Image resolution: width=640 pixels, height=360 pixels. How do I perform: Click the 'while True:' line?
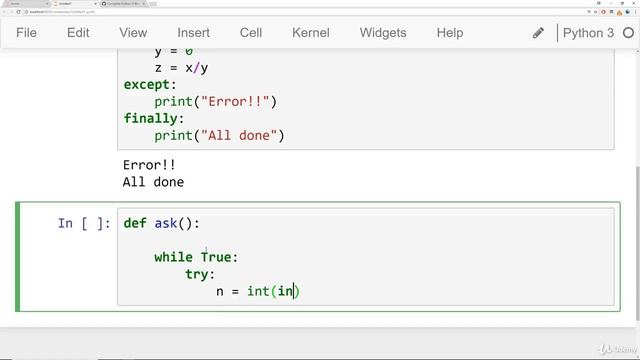pyautogui.click(x=196, y=257)
